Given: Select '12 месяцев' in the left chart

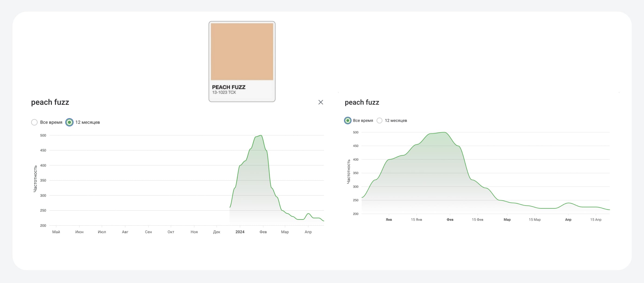Looking at the screenshot, I should [69, 122].
